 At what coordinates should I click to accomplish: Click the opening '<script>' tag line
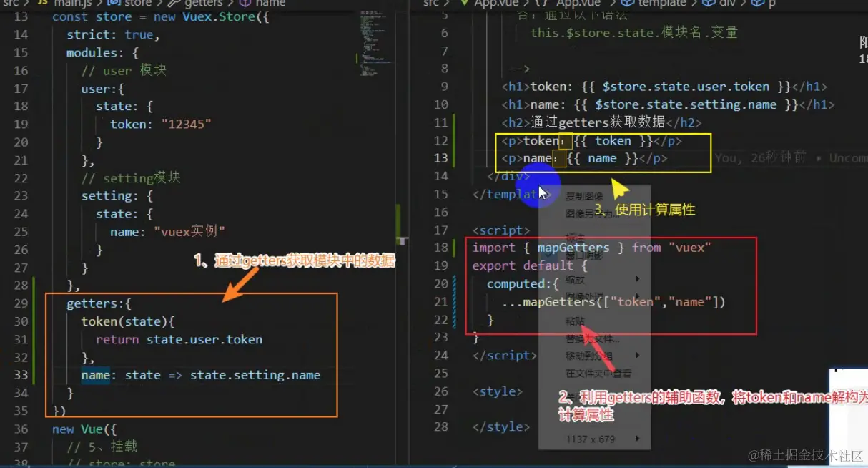pos(501,230)
